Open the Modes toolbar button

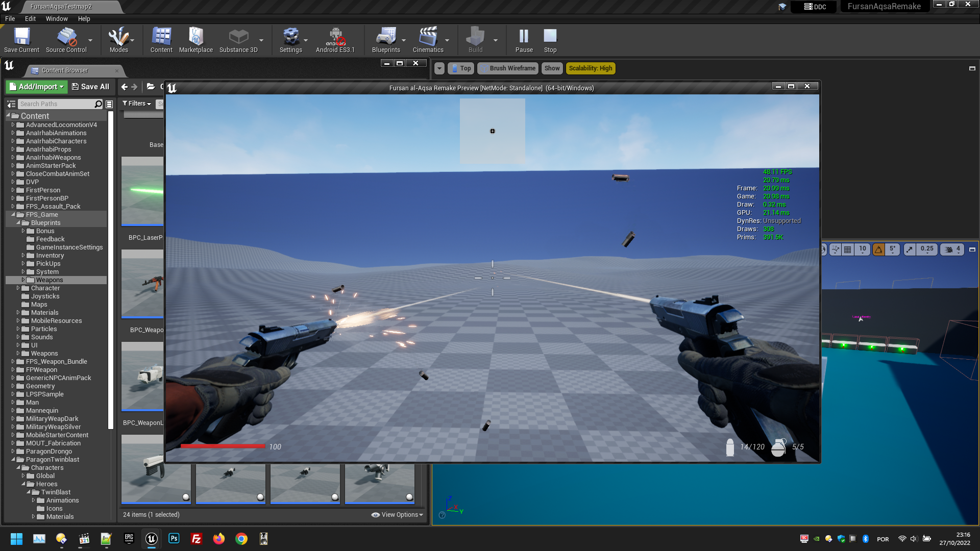coord(118,40)
